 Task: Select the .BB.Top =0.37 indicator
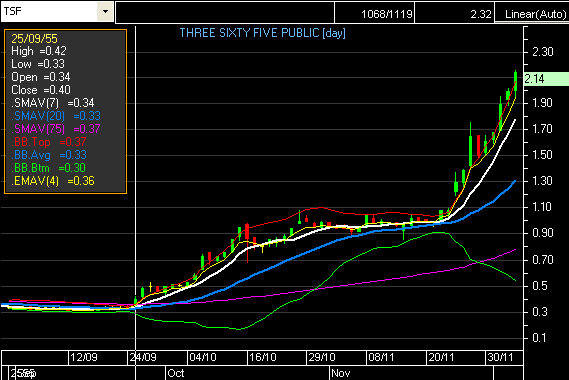point(49,142)
